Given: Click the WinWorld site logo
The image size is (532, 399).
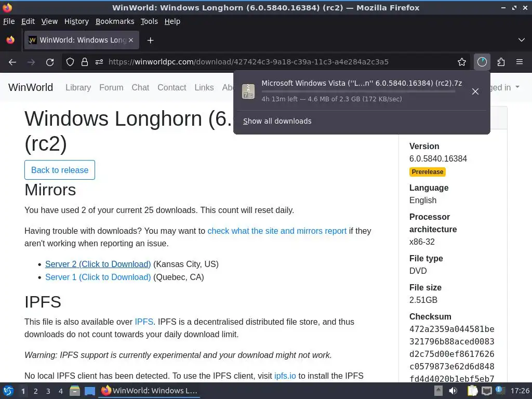Looking at the screenshot, I should point(31,87).
